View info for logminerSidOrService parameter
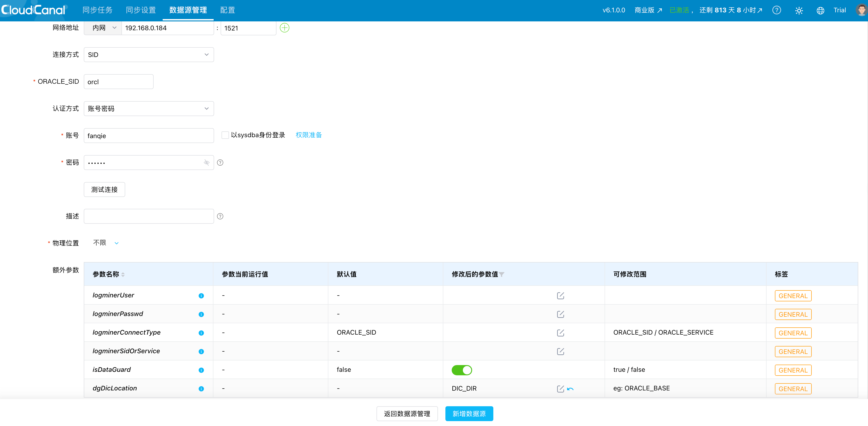 [201, 351]
